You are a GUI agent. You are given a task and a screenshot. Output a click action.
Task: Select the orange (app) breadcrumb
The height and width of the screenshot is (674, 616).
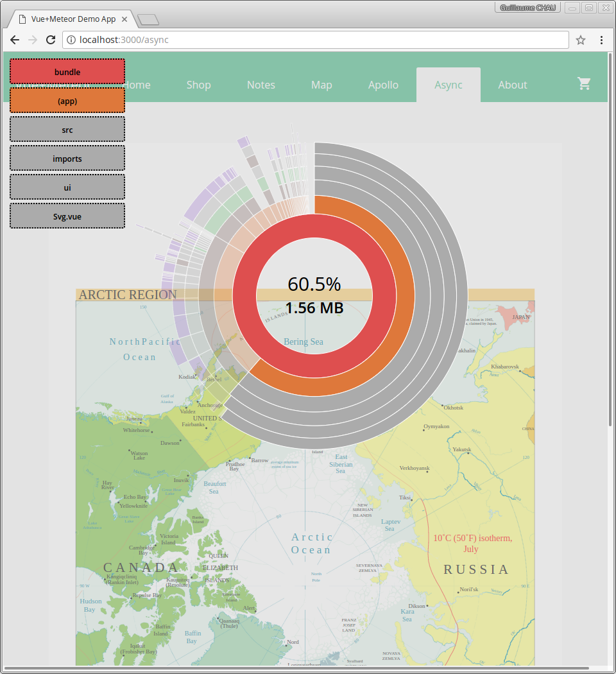point(67,101)
